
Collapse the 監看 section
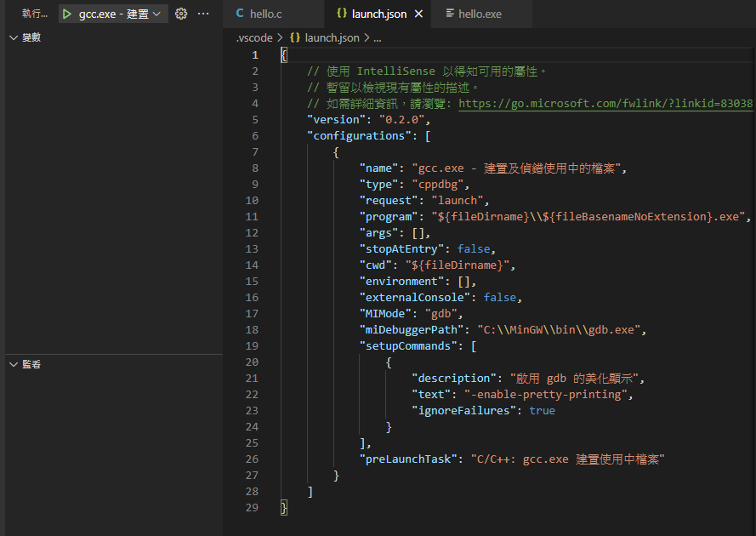[14, 364]
